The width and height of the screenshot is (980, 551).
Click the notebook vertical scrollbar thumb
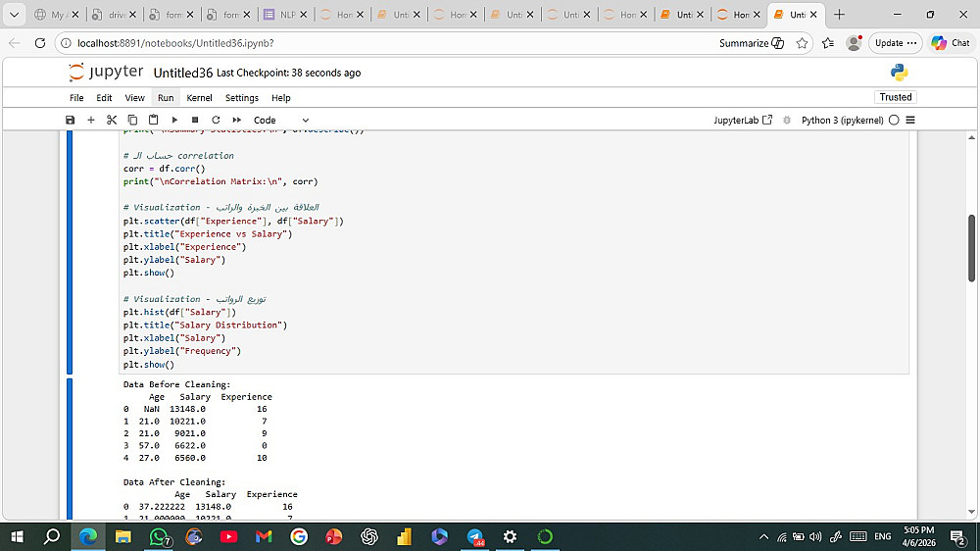(971, 248)
